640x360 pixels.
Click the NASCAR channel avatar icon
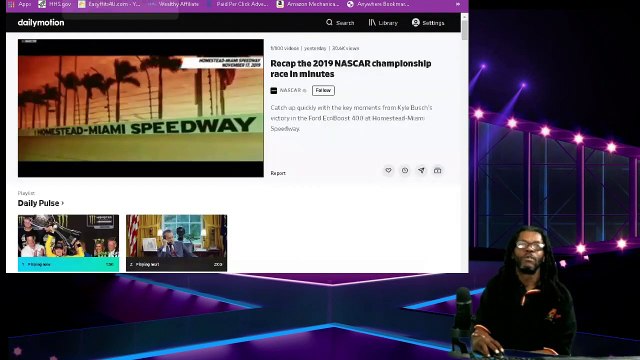pos(274,91)
